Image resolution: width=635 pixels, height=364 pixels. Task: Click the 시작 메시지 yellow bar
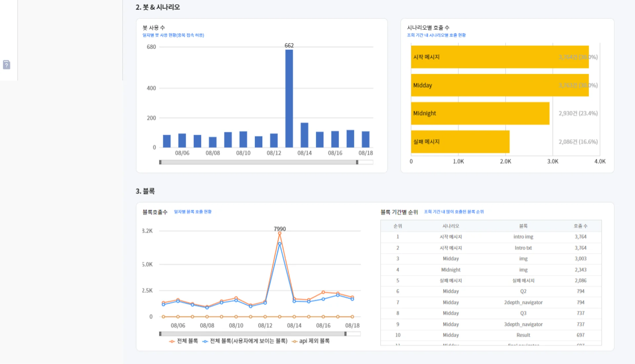pyautogui.click(x=499, y=57)
